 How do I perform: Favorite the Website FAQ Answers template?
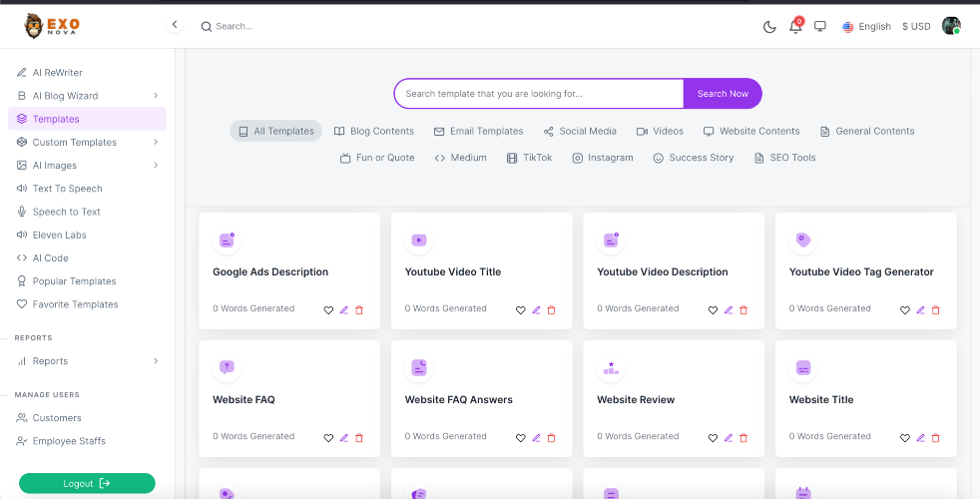(521, 438)
